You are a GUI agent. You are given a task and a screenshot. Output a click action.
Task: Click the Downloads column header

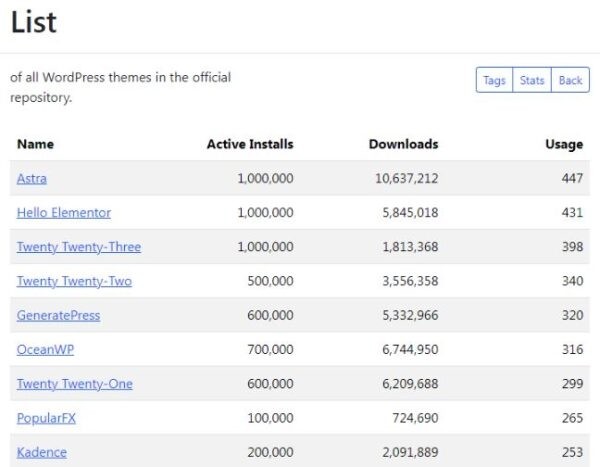tap(403, 144)
